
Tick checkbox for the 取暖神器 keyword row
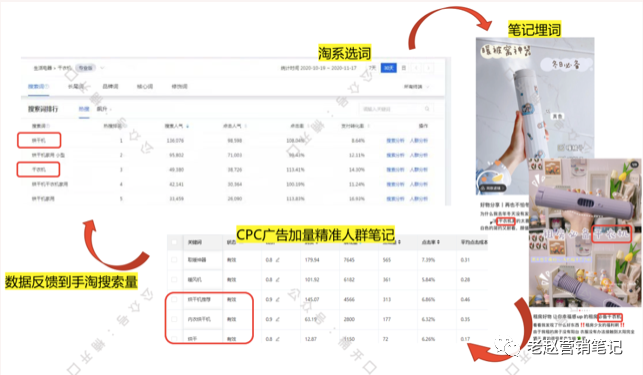tap(174, 260)
